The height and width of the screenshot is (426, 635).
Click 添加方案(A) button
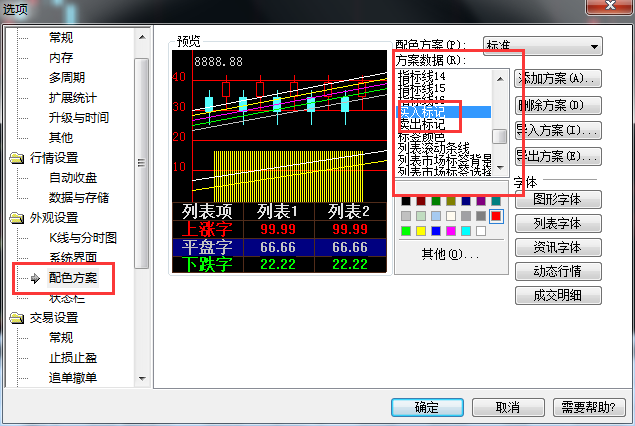tap(558, 79)
